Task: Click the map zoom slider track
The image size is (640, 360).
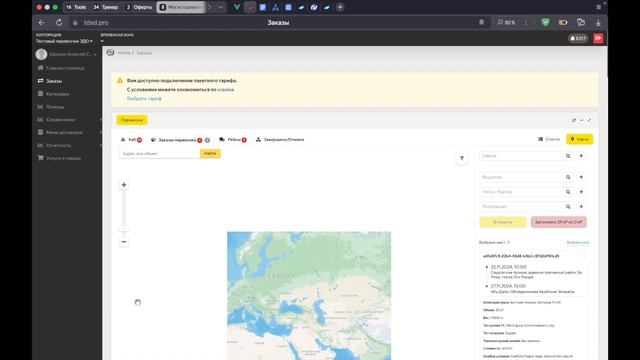Action: point(124,212)
